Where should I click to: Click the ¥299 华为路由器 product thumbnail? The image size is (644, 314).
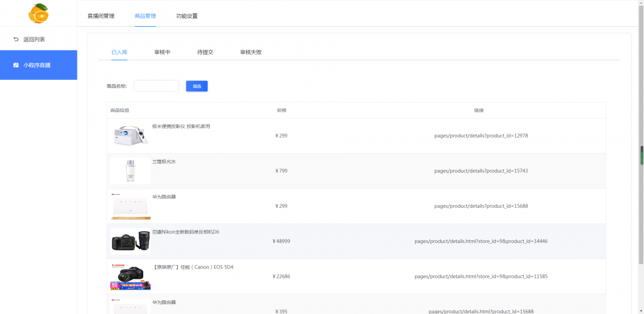pos(130,206)
